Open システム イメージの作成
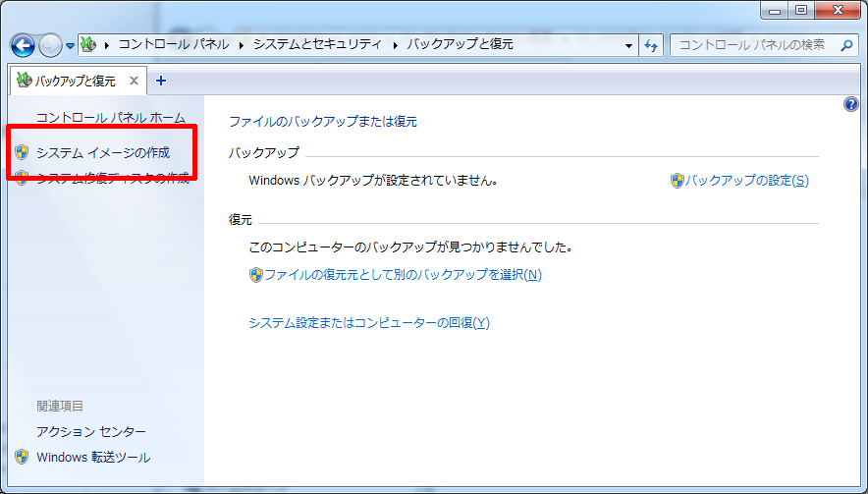 [x=102, y=152]
